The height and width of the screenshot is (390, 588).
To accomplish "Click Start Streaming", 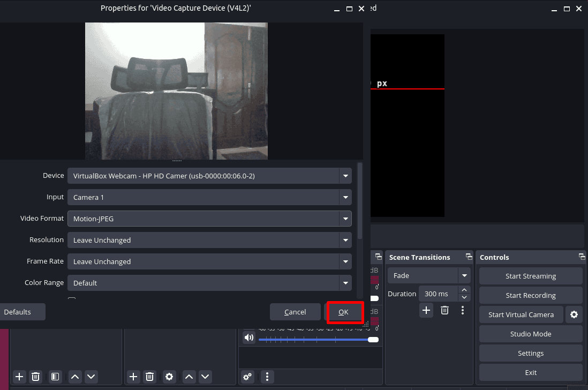I will click(531, 276).
